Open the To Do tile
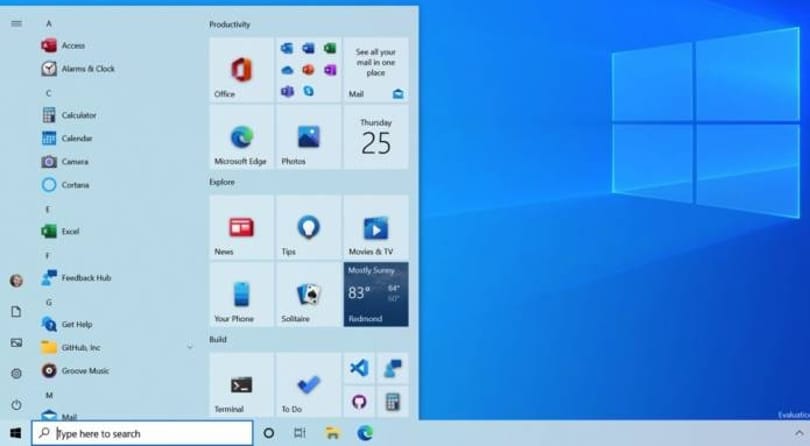This screenshot has width=810, height=446. click(308, 385)
